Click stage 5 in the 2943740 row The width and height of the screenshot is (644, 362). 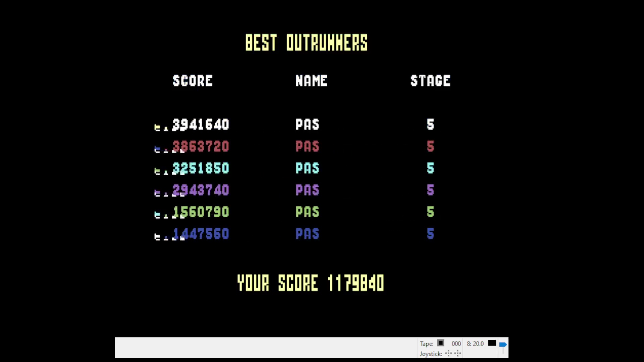pyautogui.click(x=430, y=190)
